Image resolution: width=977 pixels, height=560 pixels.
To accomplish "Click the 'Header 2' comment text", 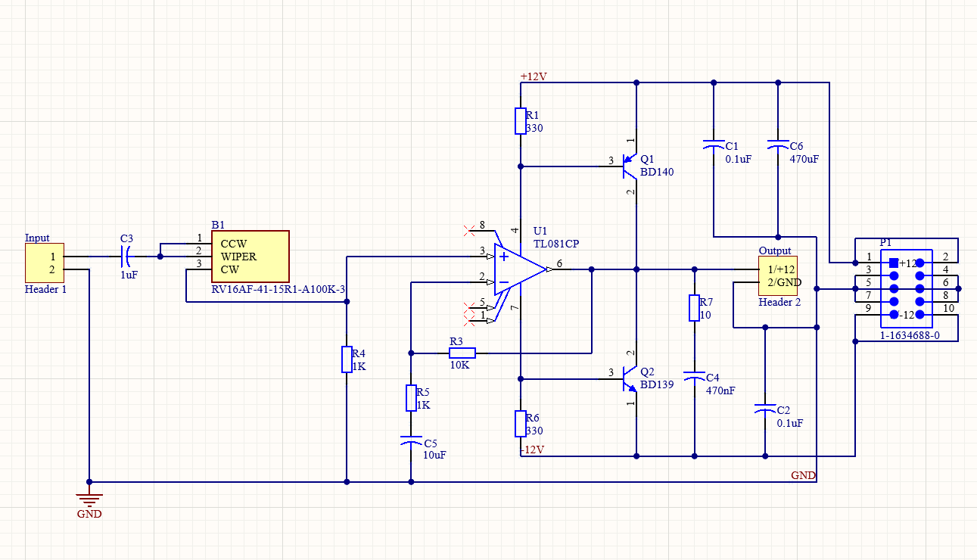I will [x=779, y=302].
